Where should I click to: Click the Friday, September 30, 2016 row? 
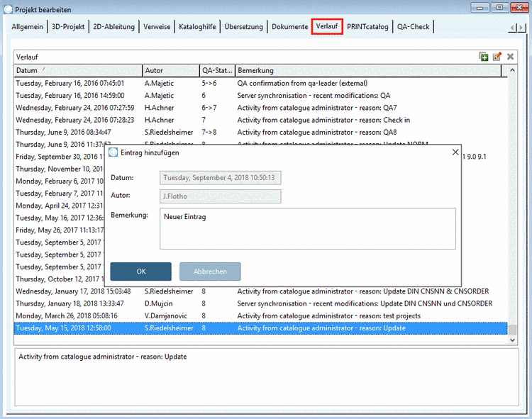coord(60,157)
